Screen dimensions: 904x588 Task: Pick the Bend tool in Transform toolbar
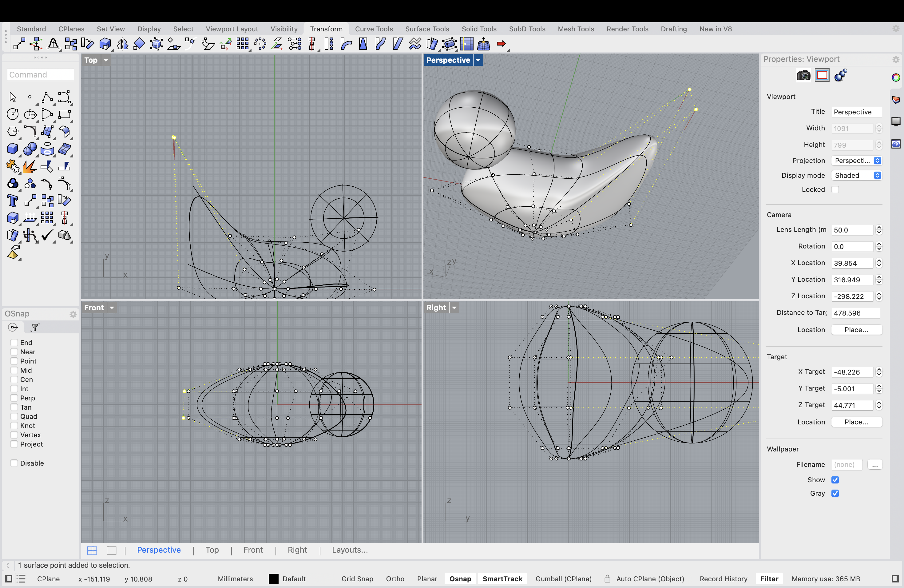[x=346, y=44]
